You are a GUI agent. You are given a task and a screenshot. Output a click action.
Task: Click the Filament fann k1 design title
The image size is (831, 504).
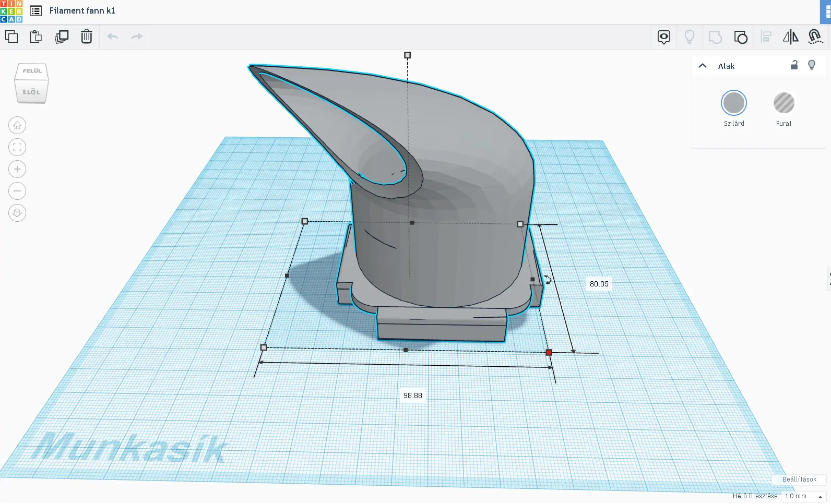click(82, 10)
